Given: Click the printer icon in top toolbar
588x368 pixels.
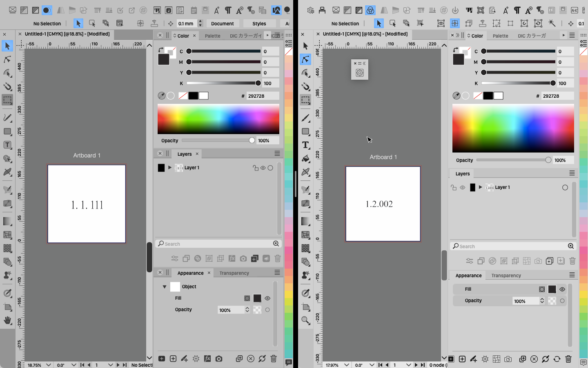Looking at the screenshot, I should [322, 10].
